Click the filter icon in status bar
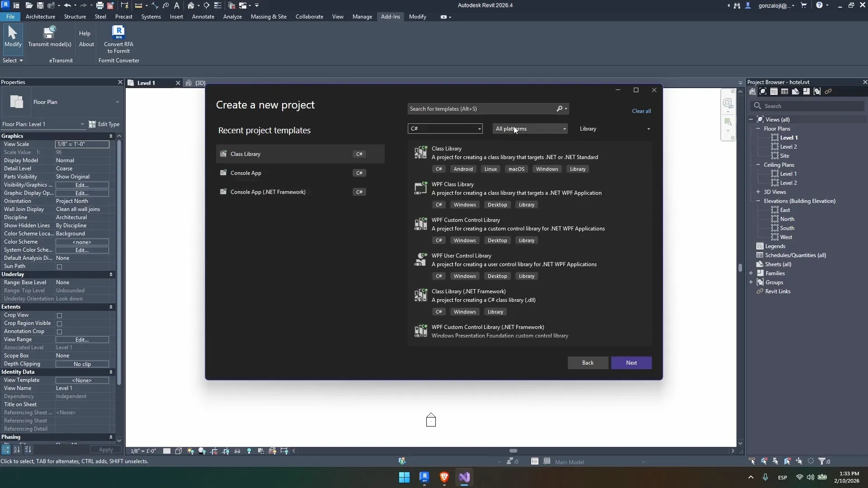This screenshot has height=488, width=868. [822, 461]
